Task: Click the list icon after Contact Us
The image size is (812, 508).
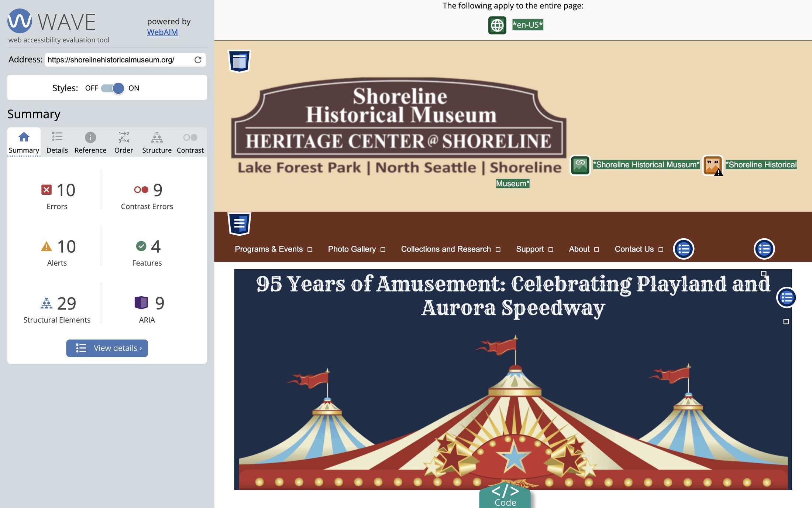Action: point(684,249)
